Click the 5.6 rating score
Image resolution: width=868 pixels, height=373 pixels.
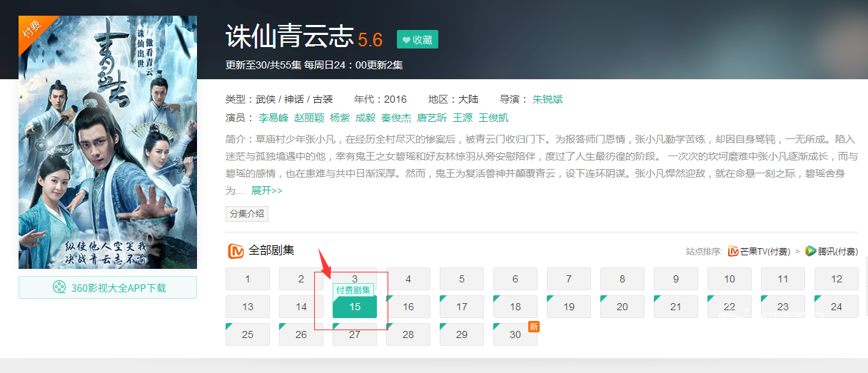click(370, 39)
